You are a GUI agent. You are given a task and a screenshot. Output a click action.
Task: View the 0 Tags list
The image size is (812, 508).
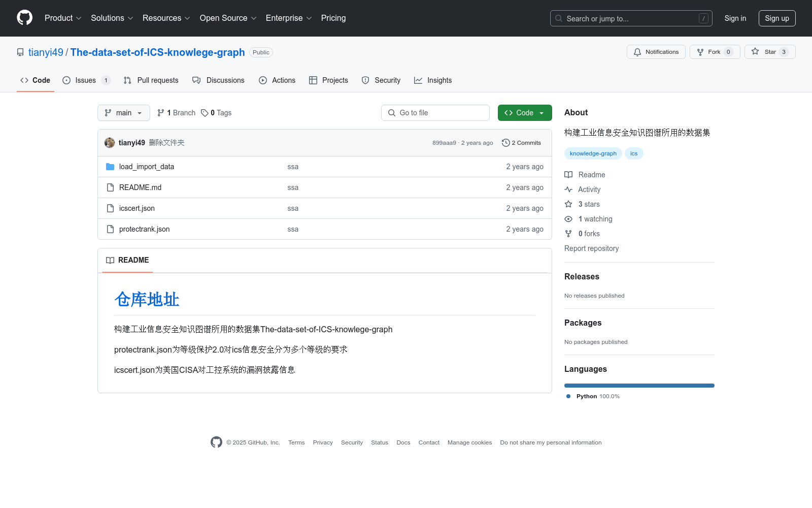point(216,113)
